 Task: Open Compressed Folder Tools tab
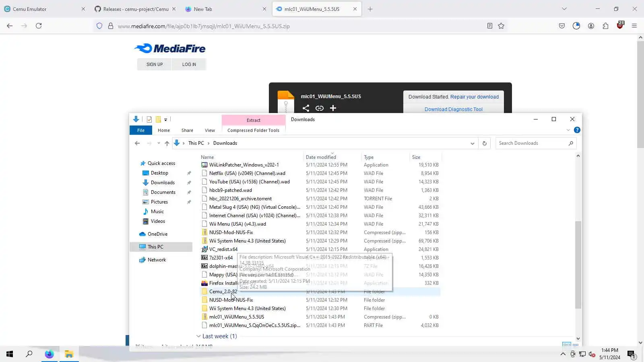[x=253, y=130]
